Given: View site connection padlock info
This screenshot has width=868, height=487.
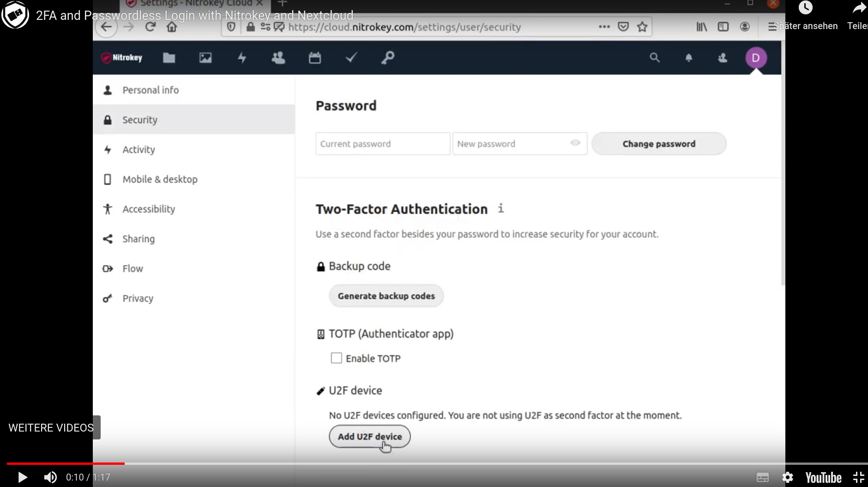Looking at the screenshot, I should [x=251, y=27].
